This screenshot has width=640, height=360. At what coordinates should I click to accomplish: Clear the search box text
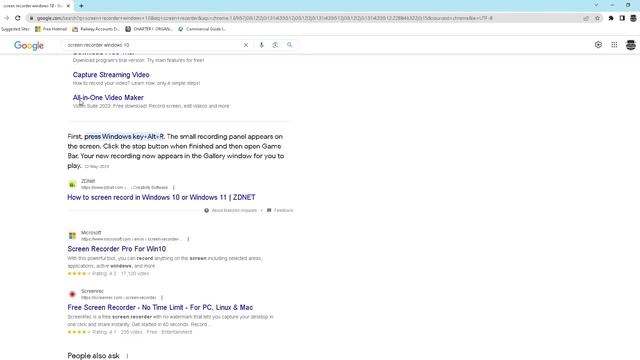(x=246, y=45)
